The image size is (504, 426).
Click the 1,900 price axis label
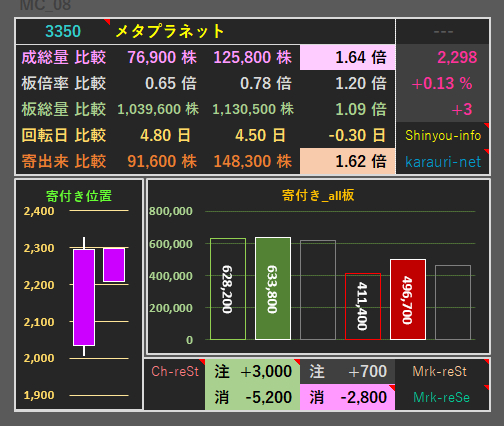click(39, 395)
